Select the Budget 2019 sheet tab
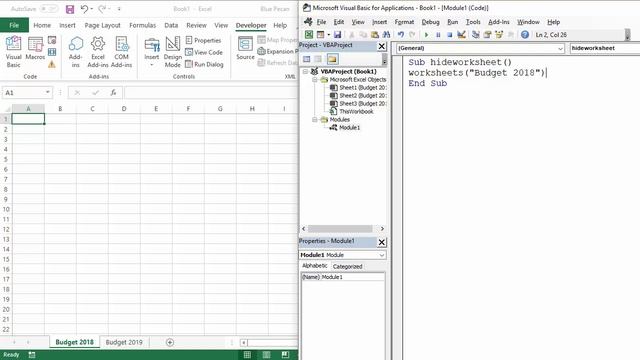 [124, 342]
